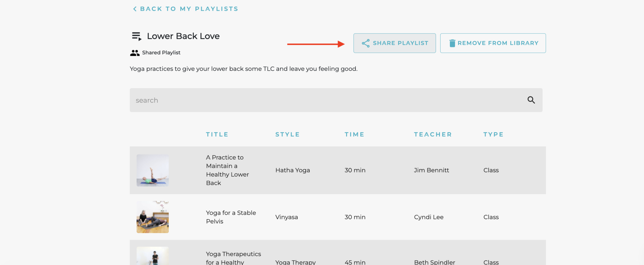644x265 pixels.
Task: Click the 'Lower Back Love' playlist title
Action: coord(183,36)
